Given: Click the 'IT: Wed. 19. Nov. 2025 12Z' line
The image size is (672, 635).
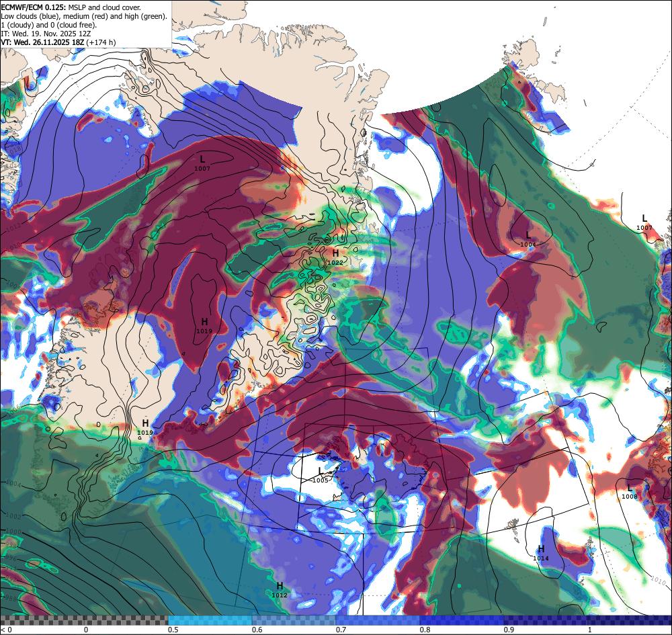Looking at the screenshot, I should point(46,34).
